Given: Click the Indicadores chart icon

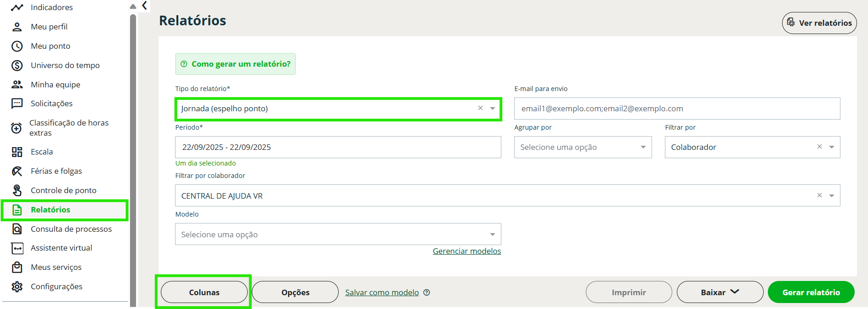Looking at the screenshot, I should coord(17,7).
